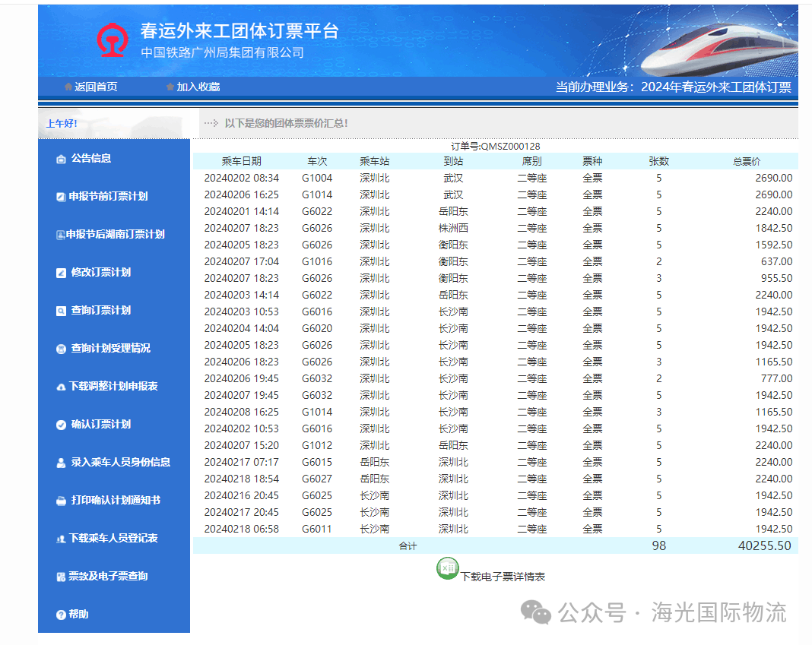Screen dimensions: 812x645
Task: Open 下载乘车人员登记表 in the sidebar
Action: (113, 539)
